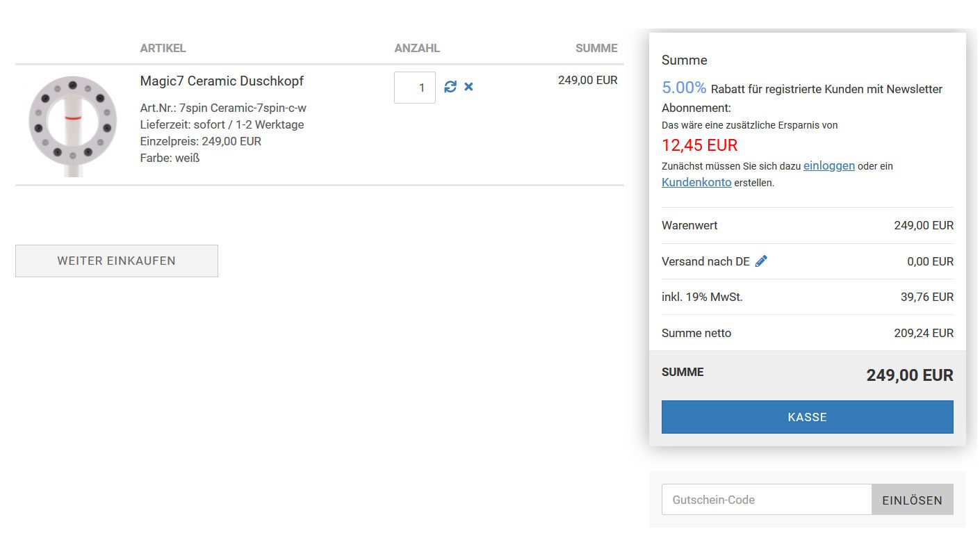Select the ANZAHL column header
The height and width of the screenshot is (556, 980).
point(417,49)
